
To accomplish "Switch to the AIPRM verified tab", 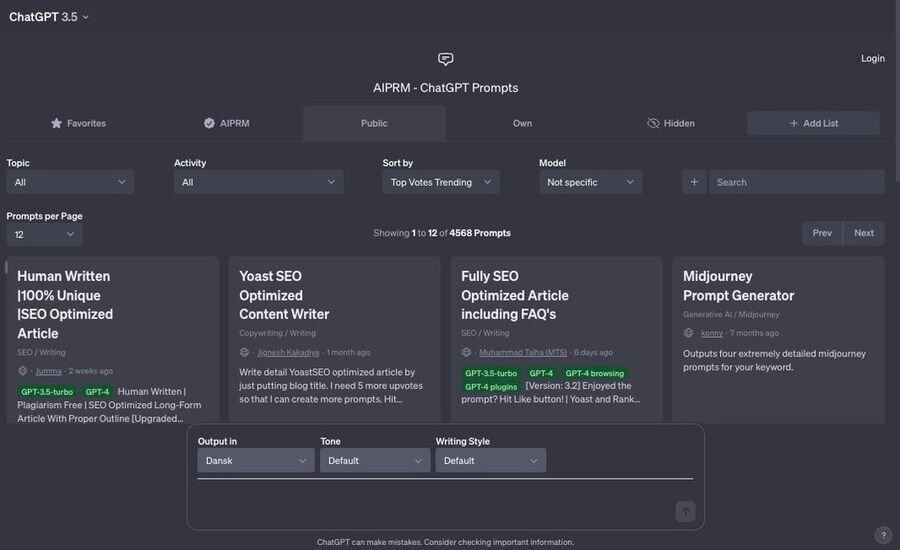I will pyautogui.click(x=226, y=123).
